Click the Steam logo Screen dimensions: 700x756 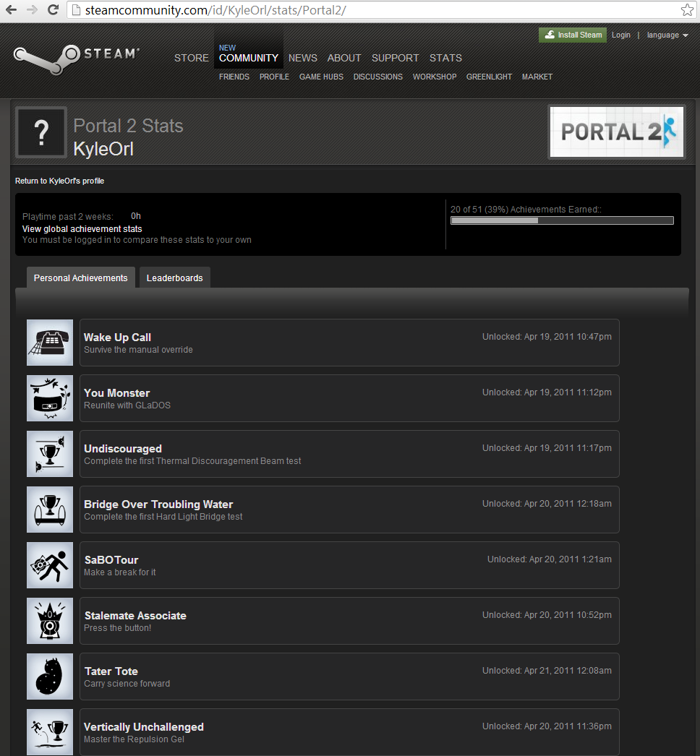pos(77,59)
